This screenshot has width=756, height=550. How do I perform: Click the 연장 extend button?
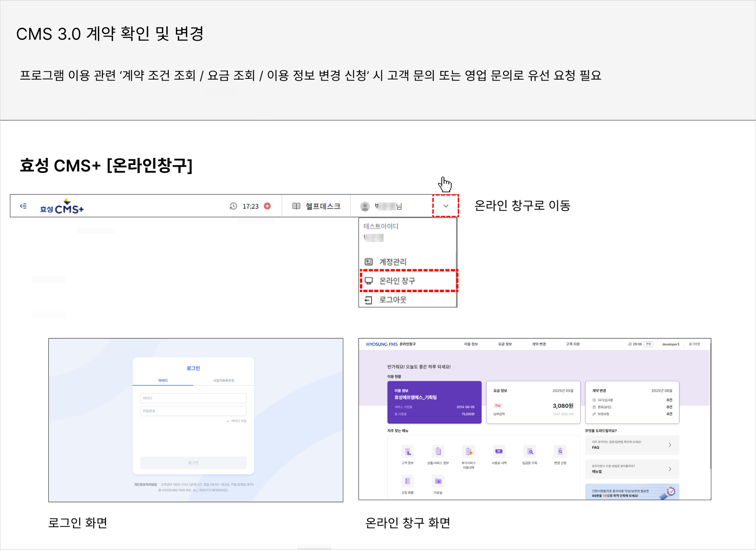point(649,344)
